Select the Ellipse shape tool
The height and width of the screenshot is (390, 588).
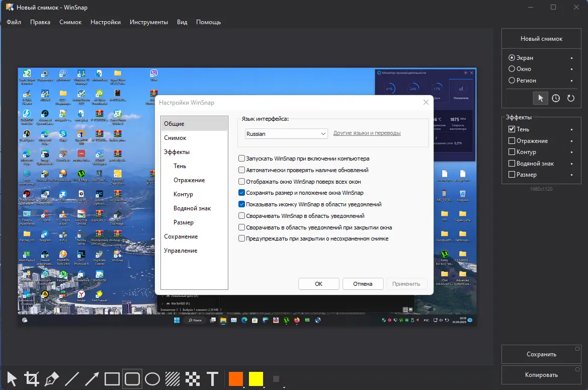[152, 379]
